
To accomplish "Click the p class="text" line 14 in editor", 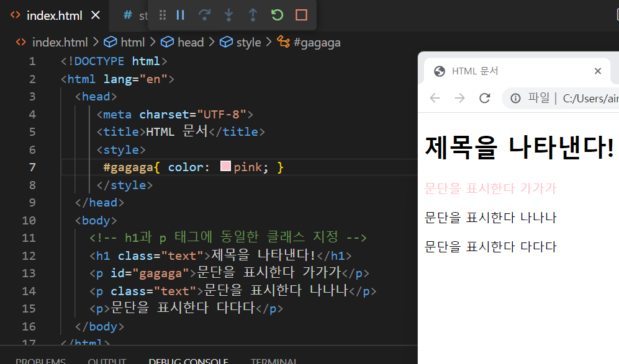I will click(x=233, y=291).
